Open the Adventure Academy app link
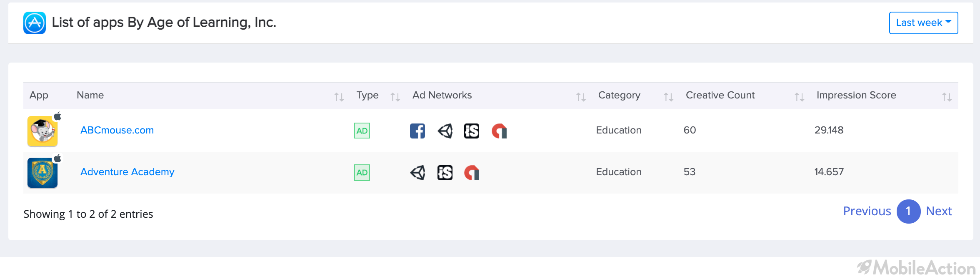This screenshot has height=277, width=980. tap(127, 172)
